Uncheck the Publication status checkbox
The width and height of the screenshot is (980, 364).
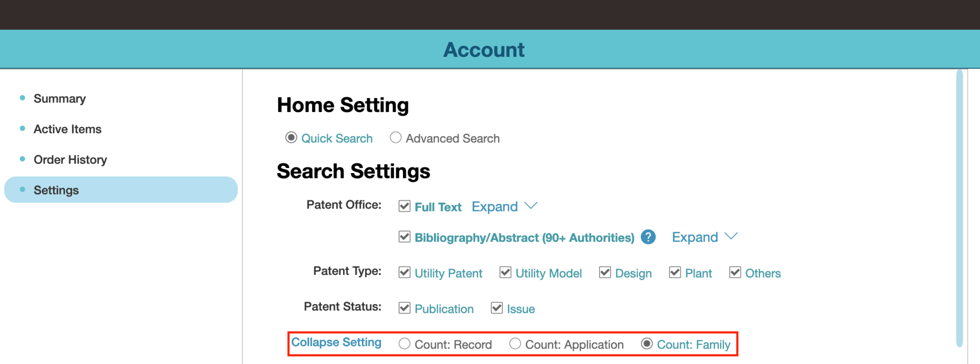pyautogui.click(x=404, y=308)
